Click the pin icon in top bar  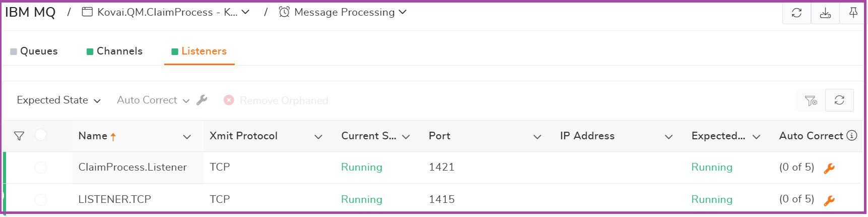click(853, 13)
